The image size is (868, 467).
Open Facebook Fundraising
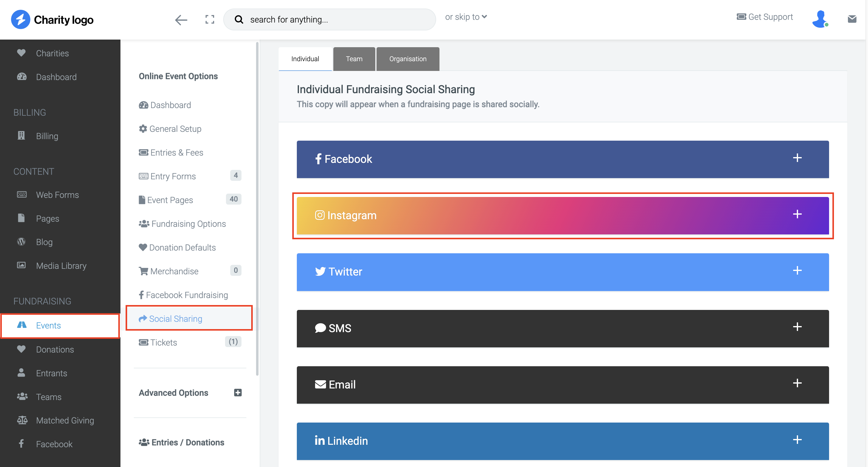coord(183,295)
